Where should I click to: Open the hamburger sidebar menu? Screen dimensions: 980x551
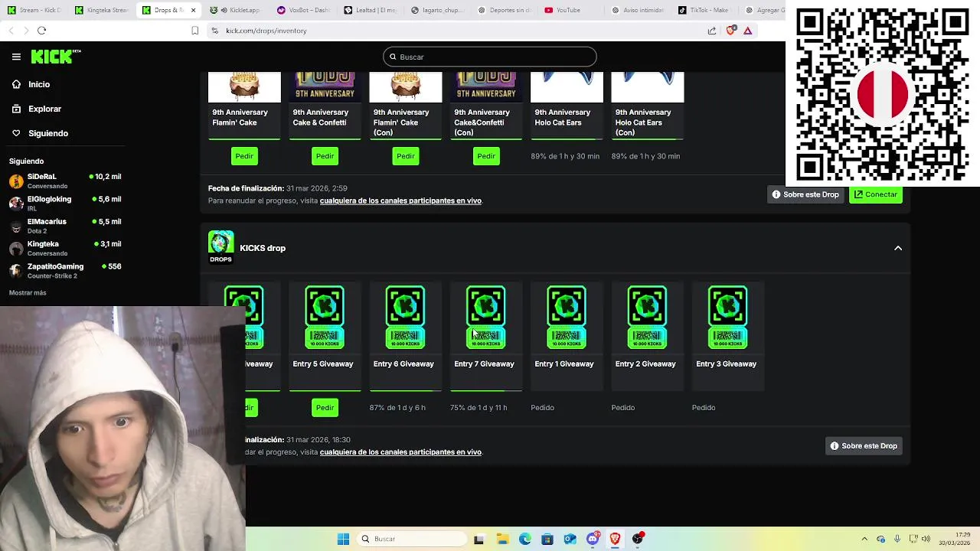[x=16, y=57]
